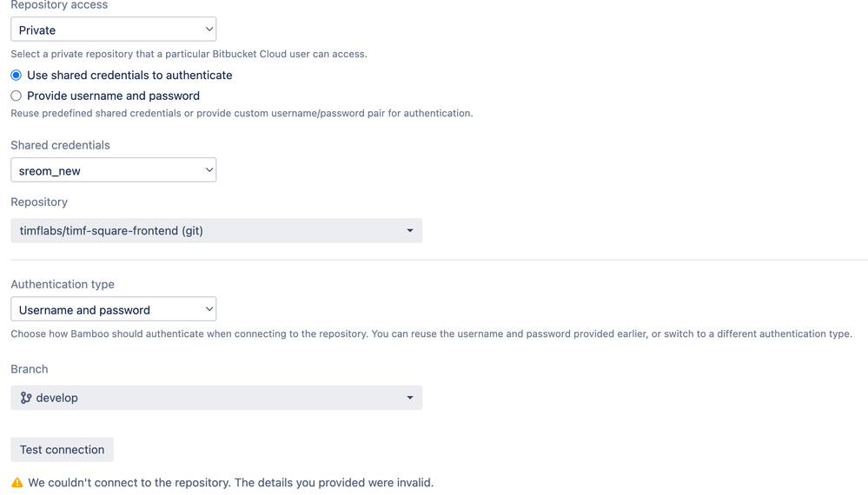Viewport: 868px width, 495px height.
Task: Click the git branch icon beside develop
Action: (25, 398)
